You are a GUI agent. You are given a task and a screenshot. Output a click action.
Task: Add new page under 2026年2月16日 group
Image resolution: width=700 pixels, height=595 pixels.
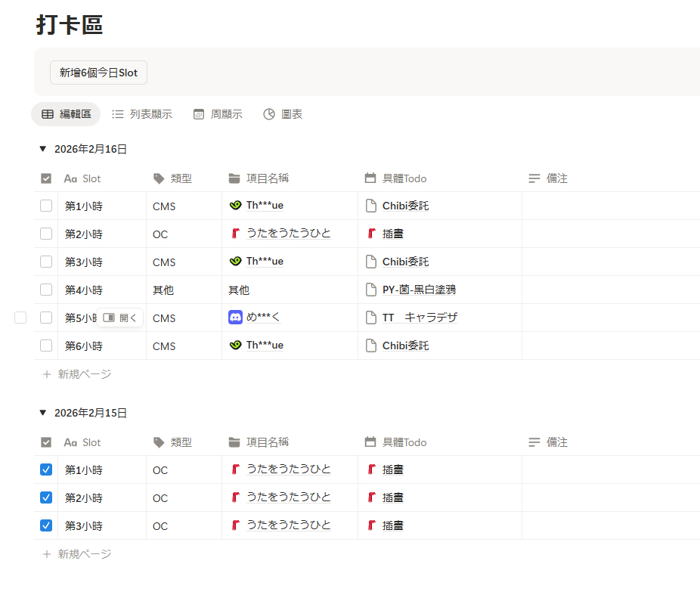click(x=77, y=374)
